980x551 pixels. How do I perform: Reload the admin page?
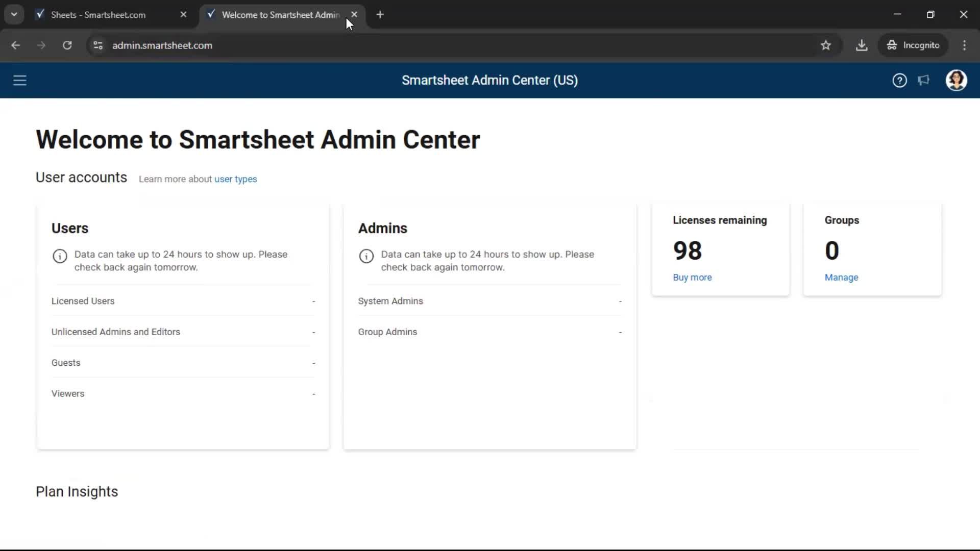(x=67, y=45)
